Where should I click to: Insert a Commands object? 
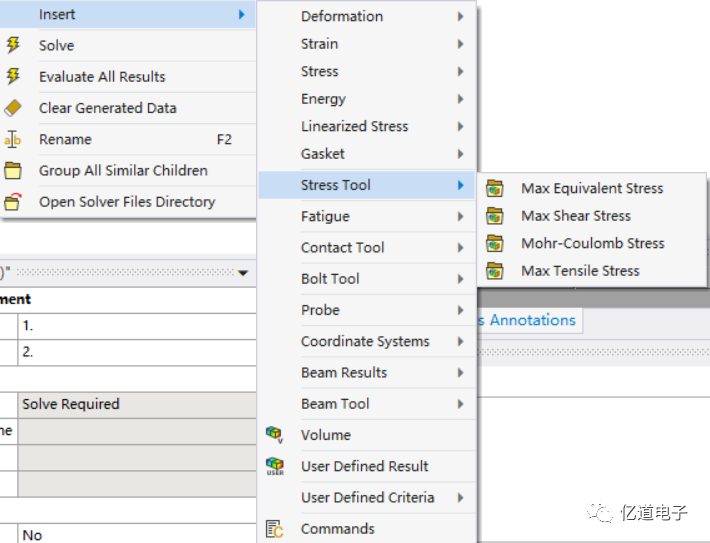(367, 529)
